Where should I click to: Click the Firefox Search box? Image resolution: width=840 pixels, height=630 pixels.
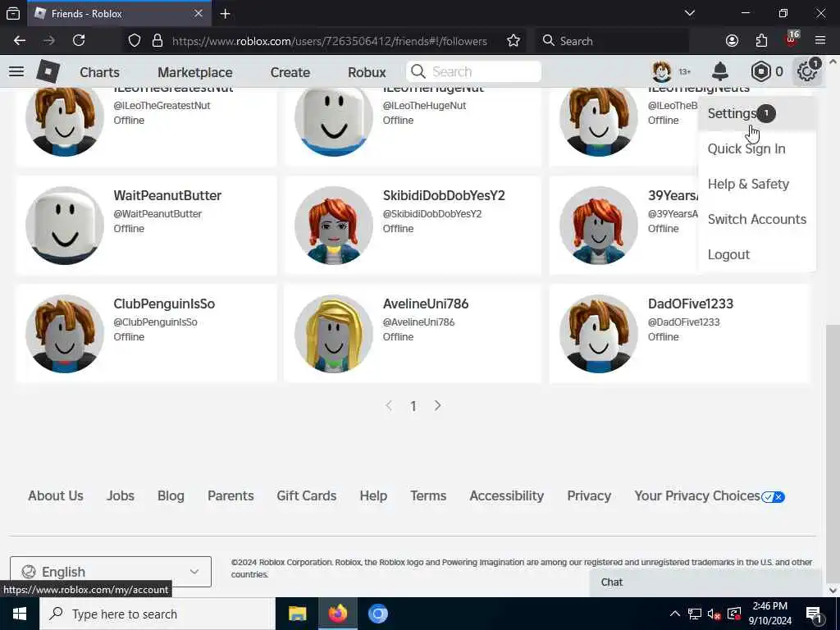pos(613,41)
